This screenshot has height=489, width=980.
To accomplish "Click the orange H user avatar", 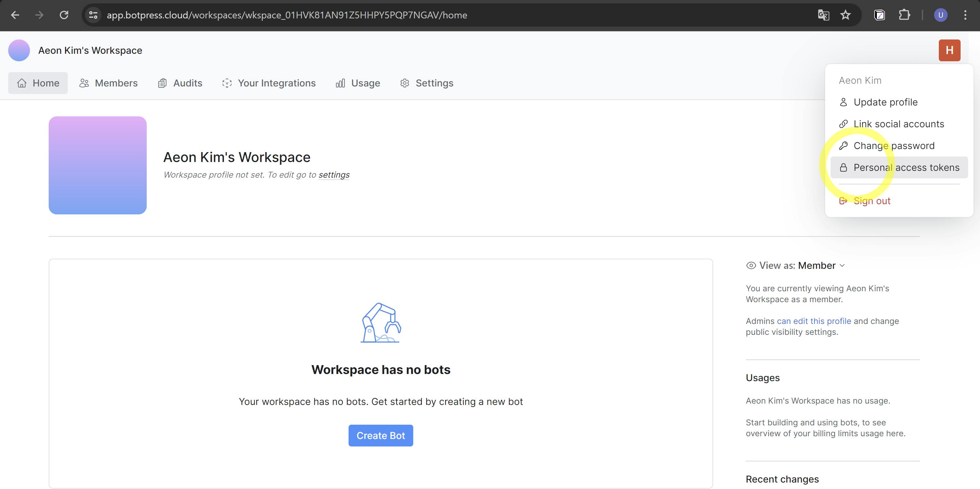I will 949,50.
